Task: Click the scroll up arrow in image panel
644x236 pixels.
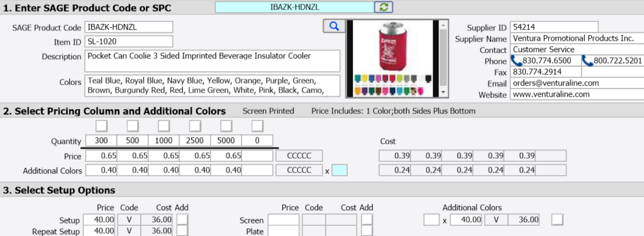Action: click(443, 25)
